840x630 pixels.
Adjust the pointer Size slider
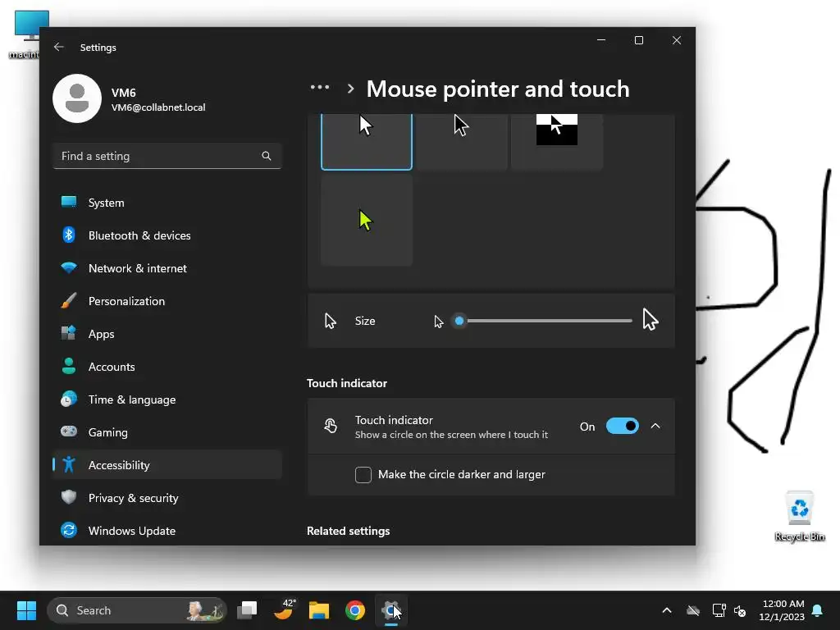click(x=543, y=321)
